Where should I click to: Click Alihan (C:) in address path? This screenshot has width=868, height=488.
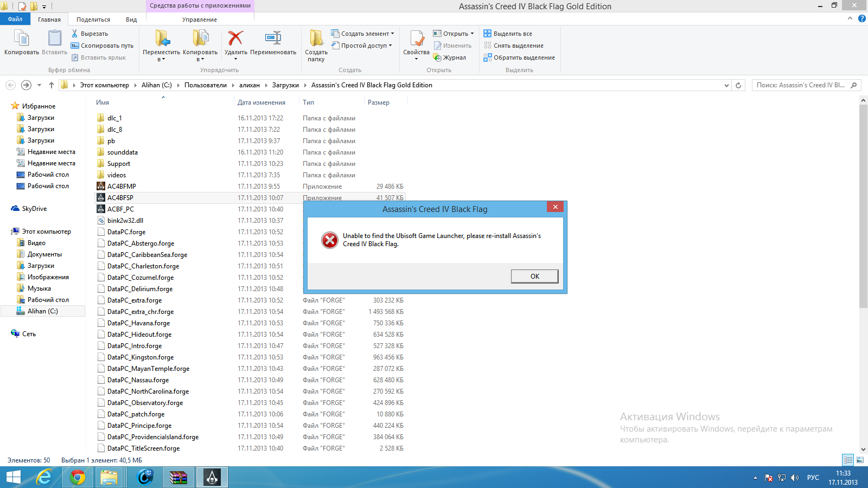[x=157, y=85]
